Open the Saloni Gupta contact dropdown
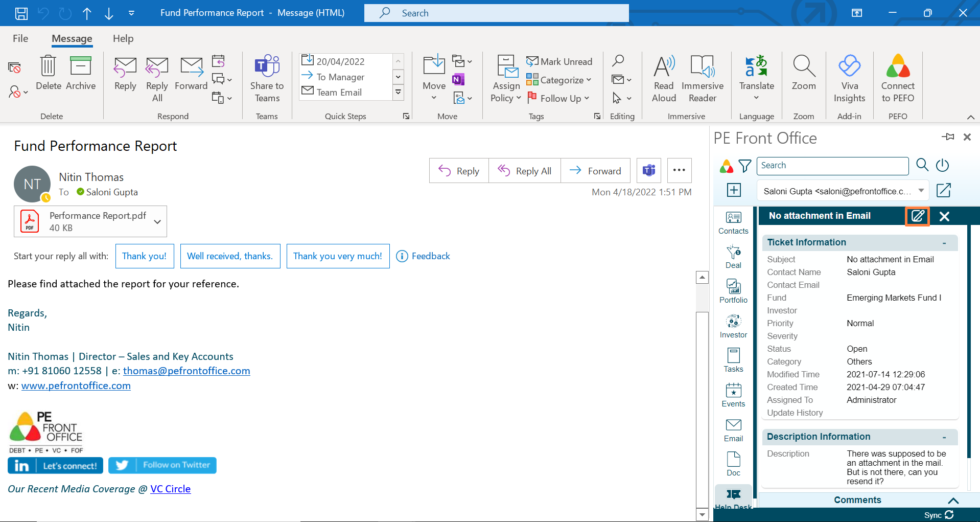This screenshot has width=980, height=522. coord(921,191)
